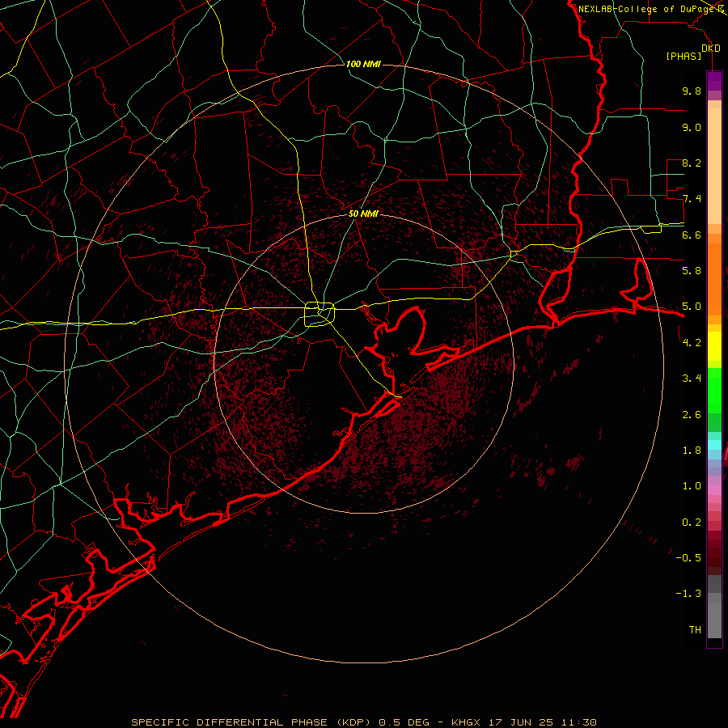Click the 3.4 color scale value
728x728 pixels.
point(692,379)
